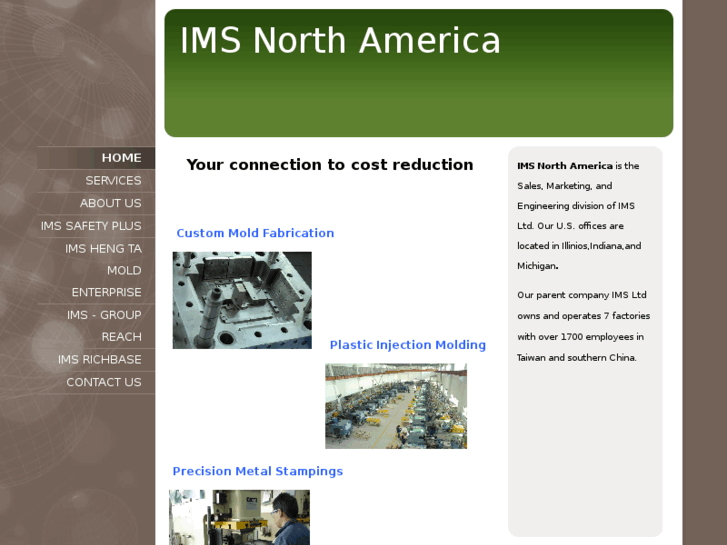The image size is (727, 545).
Task: Follow the Plastic Injection Molding link
Action: [x=408, y=345]
